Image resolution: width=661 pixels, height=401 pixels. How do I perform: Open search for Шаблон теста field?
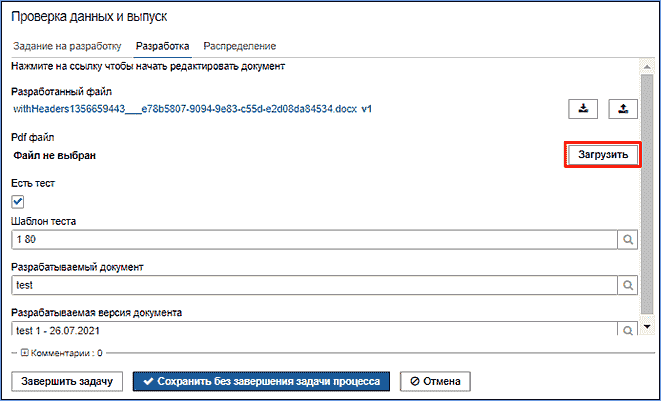pyautogui.click(x=626, y=240)
